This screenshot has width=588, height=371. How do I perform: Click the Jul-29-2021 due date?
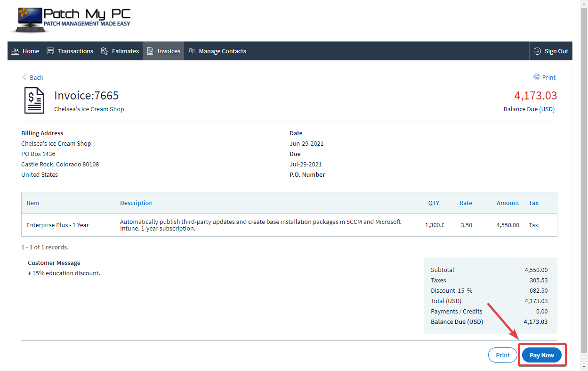click(x=306, y=164)
